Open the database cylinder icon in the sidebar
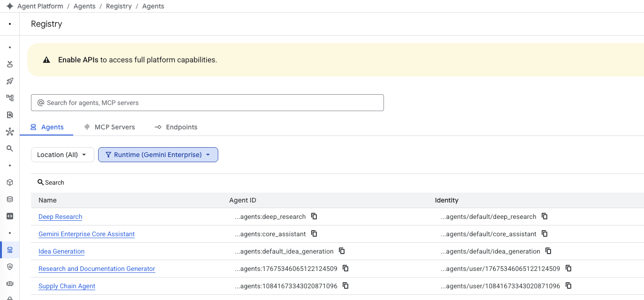644x300 pixels. pos(10,199)
